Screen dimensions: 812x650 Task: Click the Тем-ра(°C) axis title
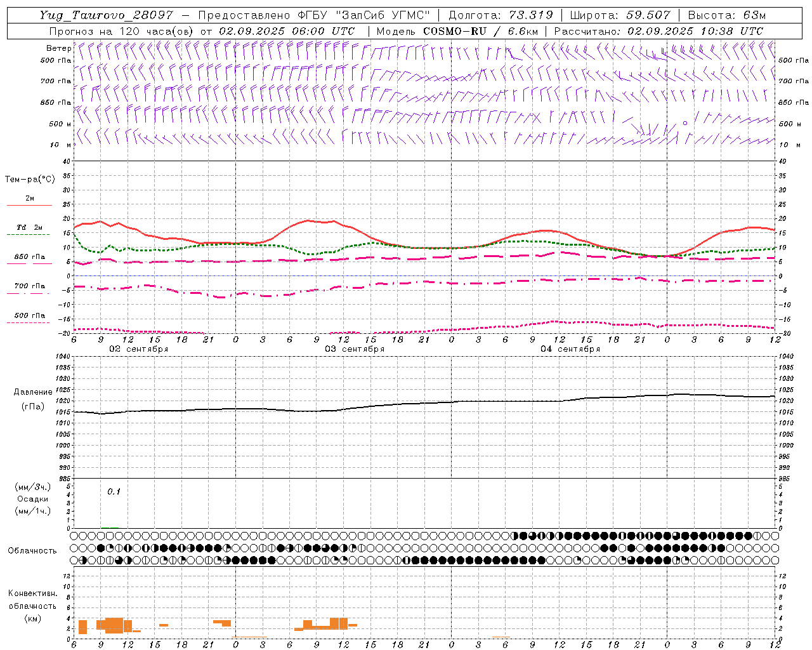[x=30, y=180]
